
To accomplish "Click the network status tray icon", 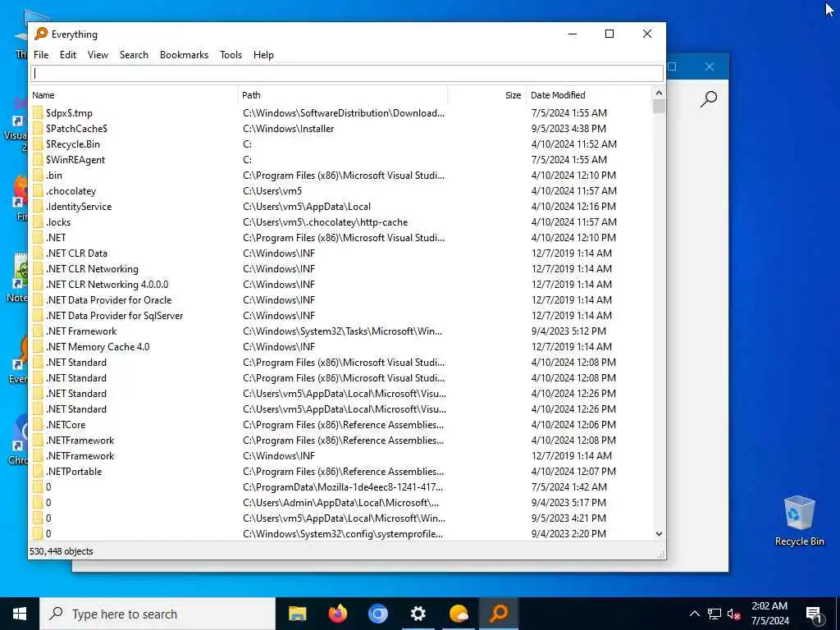I will click(714, 614).
